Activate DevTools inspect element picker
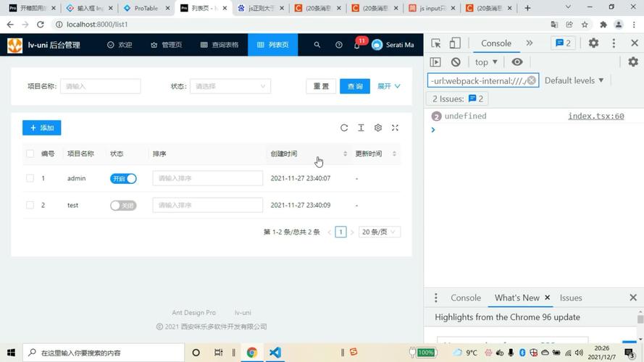 tap(436, 43)
